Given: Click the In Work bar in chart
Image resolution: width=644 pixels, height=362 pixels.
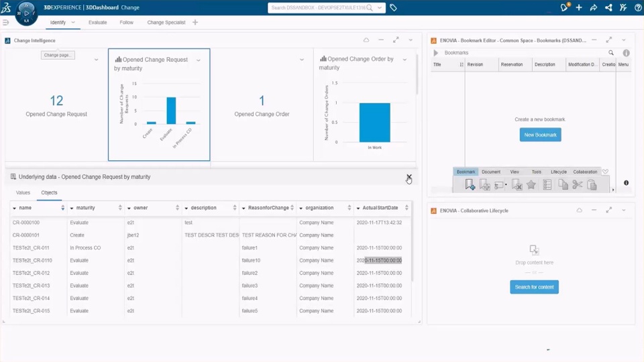Looking at the screenshot, I should (374, 122).
